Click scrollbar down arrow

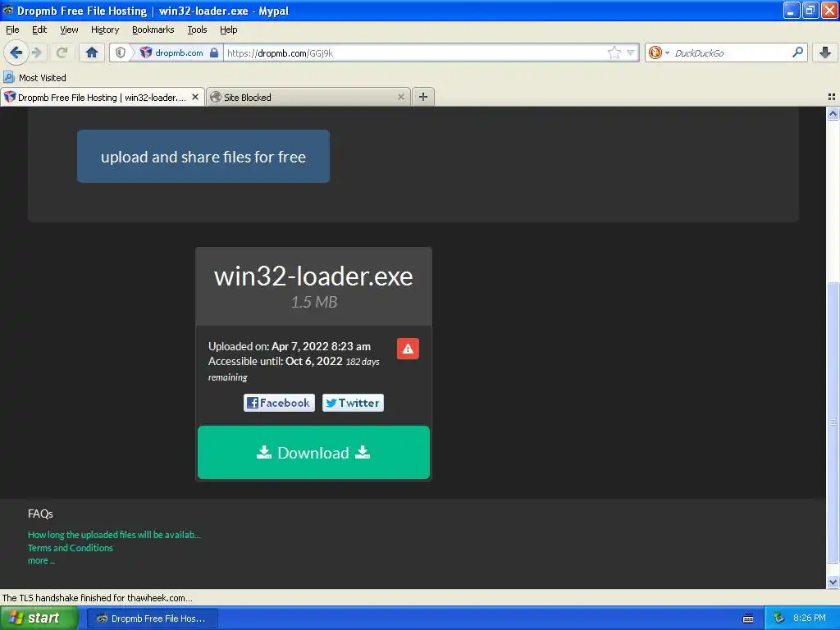pos(833,582)
